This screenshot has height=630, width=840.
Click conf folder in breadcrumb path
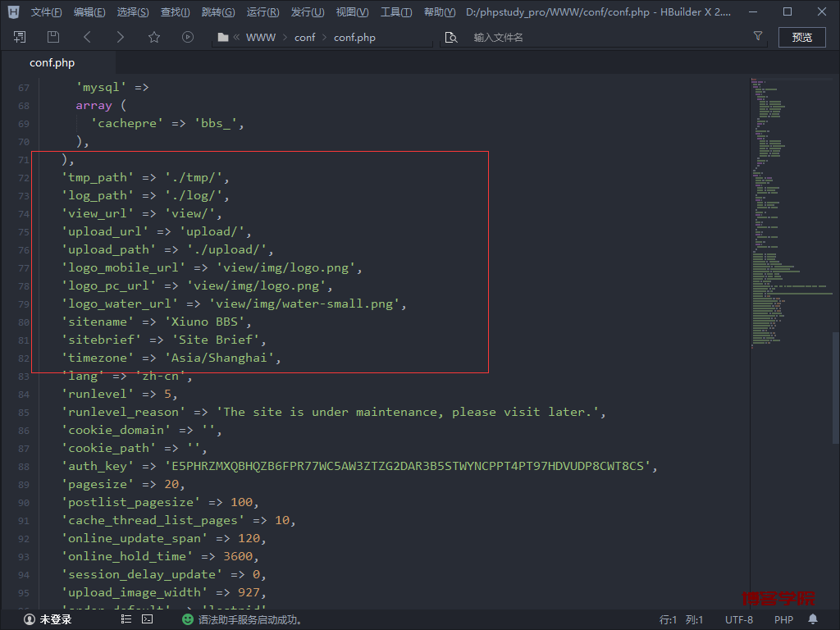305,38
